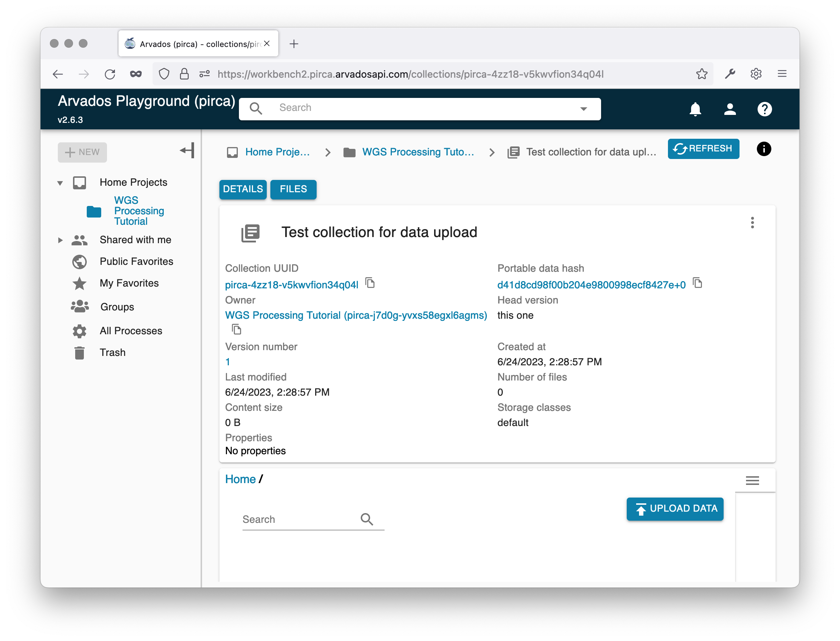Open All Processes
Image resolution: width=840 pixels, height=641 pixels.
[131, 331]
